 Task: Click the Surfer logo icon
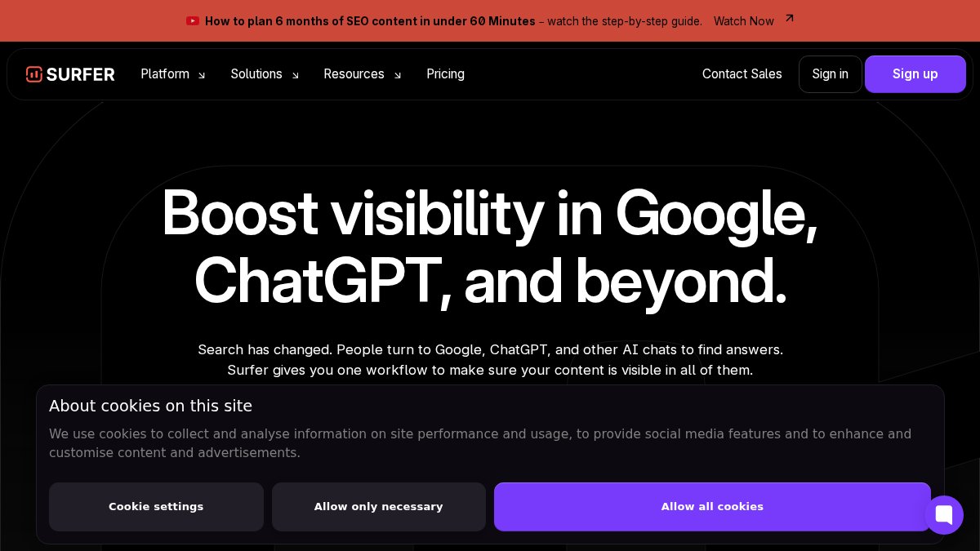point(33,74)
